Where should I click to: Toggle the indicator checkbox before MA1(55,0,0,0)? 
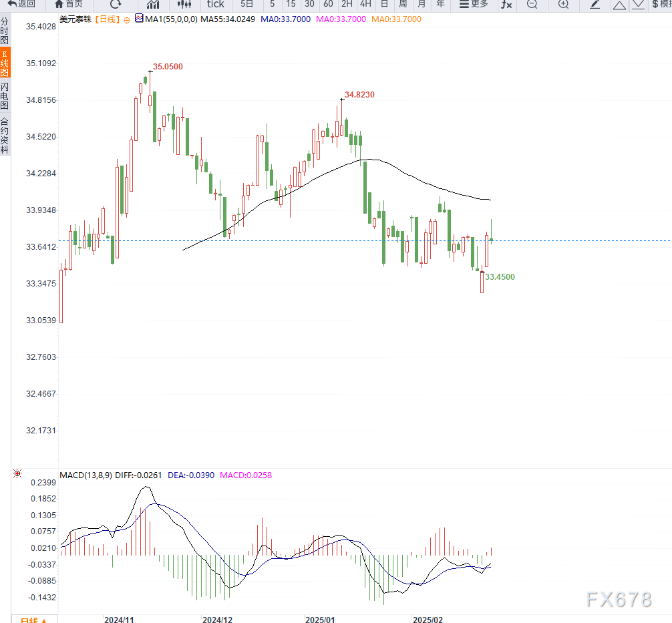click(x=139, y=19)
